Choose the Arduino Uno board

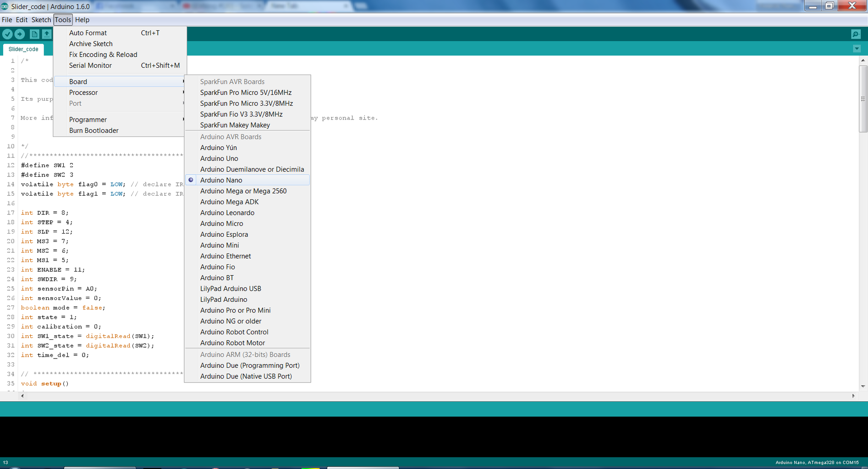pos(247,158)
